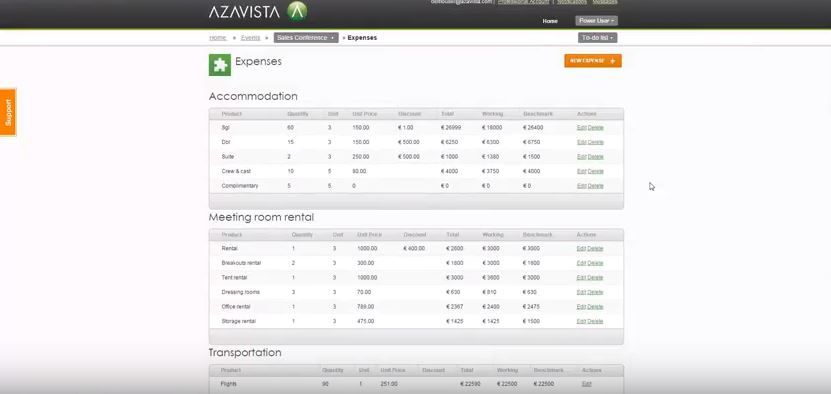
Task: Edit the Tent rental expense
Action: 581,277
